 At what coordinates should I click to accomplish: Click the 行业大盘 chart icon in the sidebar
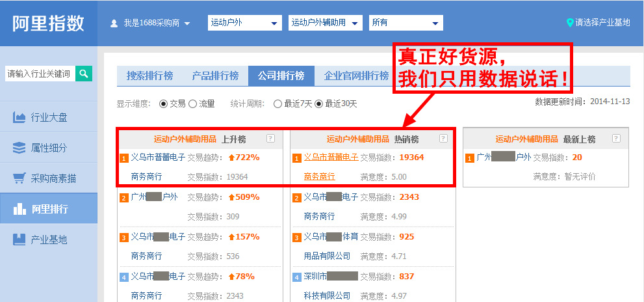coord(19,118)
